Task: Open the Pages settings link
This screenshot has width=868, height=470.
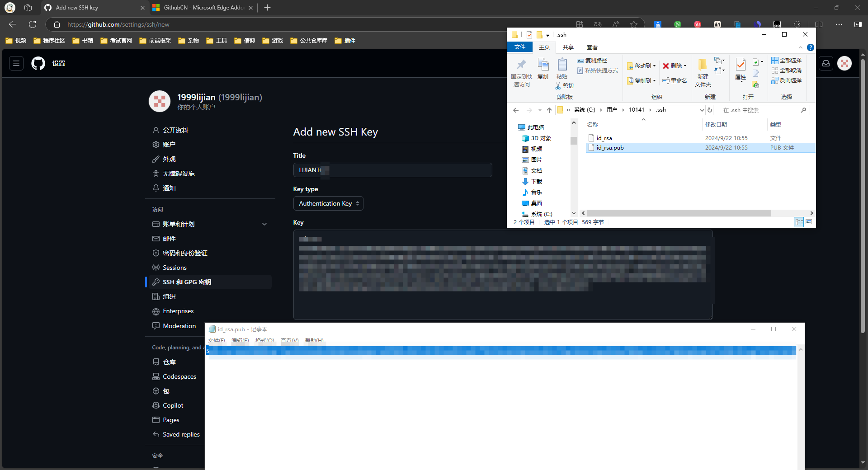Action: (171, 420)
